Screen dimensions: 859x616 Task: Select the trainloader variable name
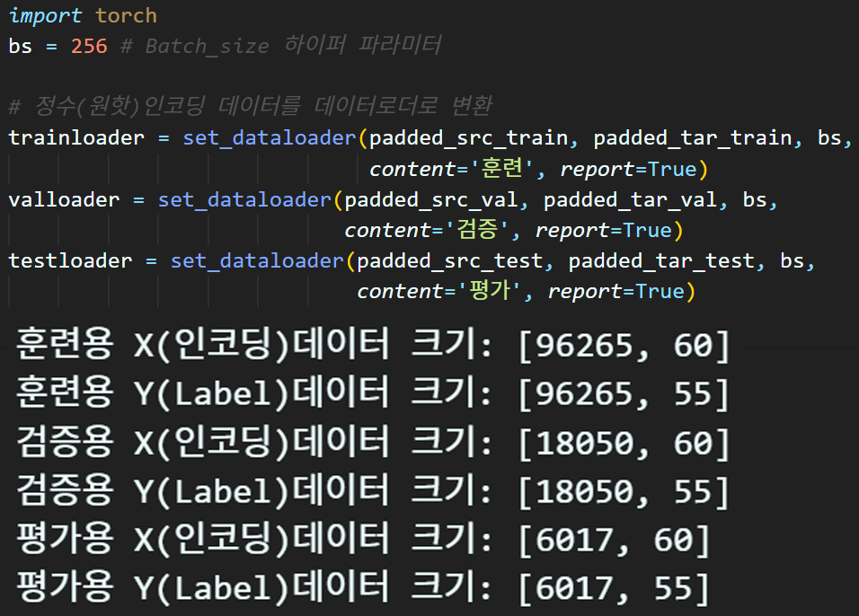(x=76, y=137)
